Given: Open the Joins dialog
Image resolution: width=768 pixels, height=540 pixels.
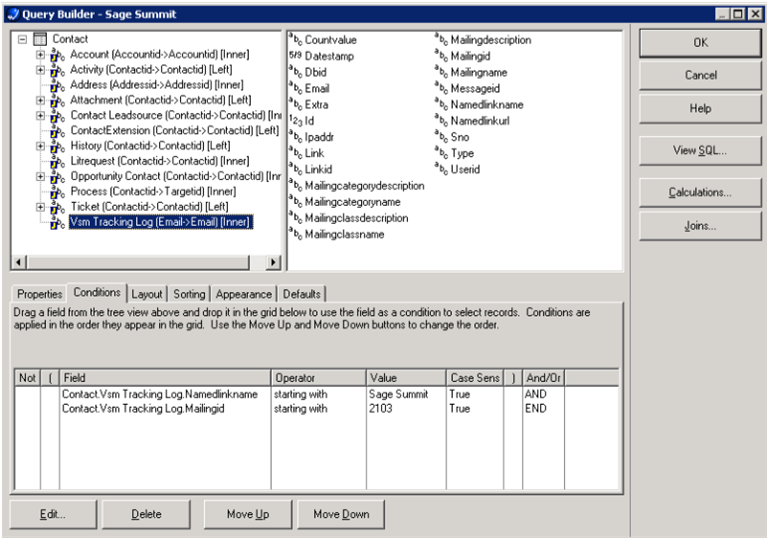Looking at the screenshot, I should (x=700, y=226).
